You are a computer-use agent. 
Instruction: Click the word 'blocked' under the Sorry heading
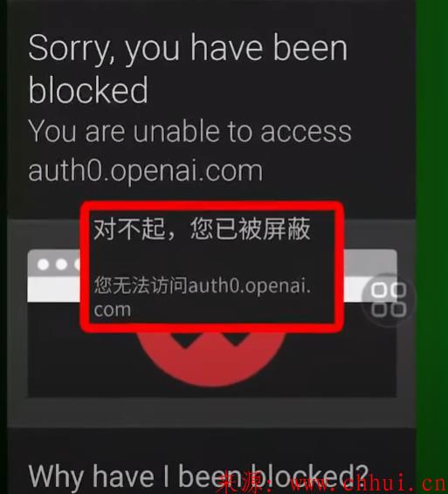click(88, 90)
